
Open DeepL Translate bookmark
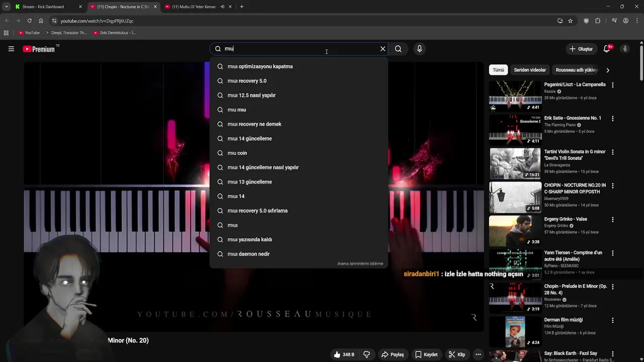[66, 33]
